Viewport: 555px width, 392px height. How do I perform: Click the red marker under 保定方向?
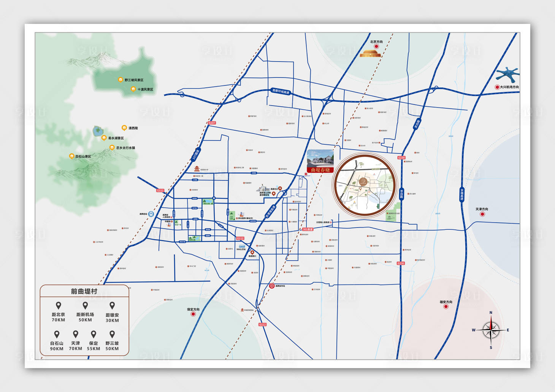click(193, 314)
